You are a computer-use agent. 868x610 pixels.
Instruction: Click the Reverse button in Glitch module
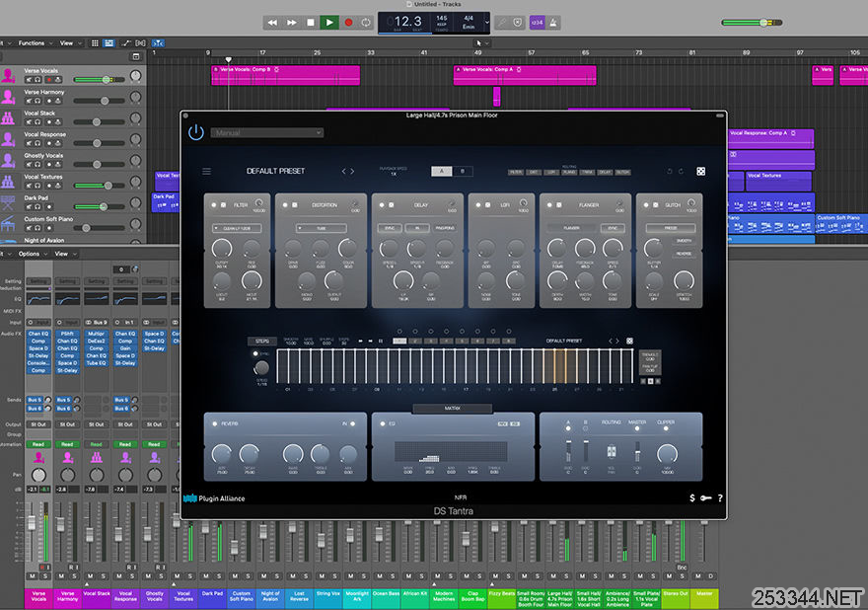point(684,254)
